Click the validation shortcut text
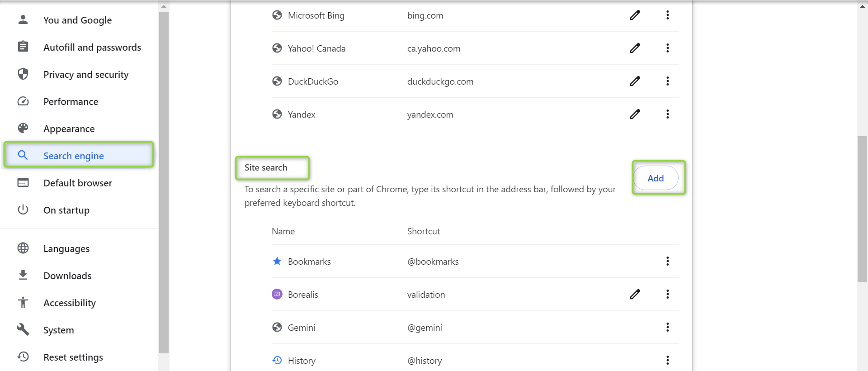The width and height of the screenshot is (868, 371). pos(426,295)
